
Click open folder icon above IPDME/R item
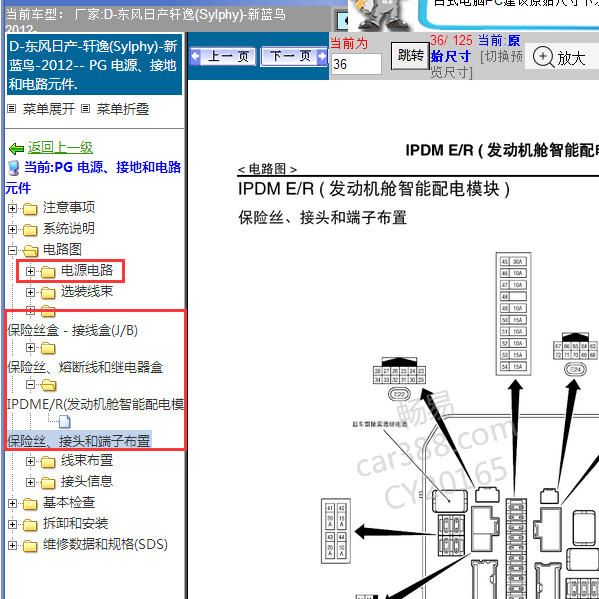(49, 385)
